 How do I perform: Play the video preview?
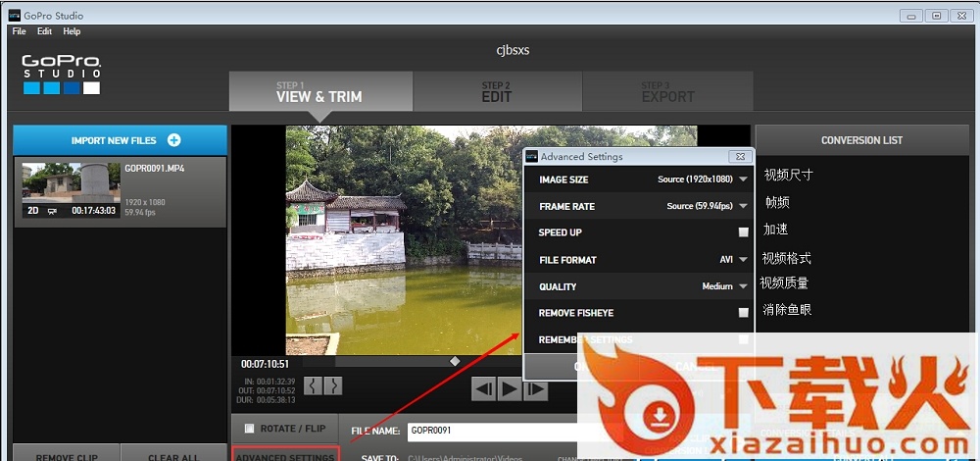tap(510, 389)
